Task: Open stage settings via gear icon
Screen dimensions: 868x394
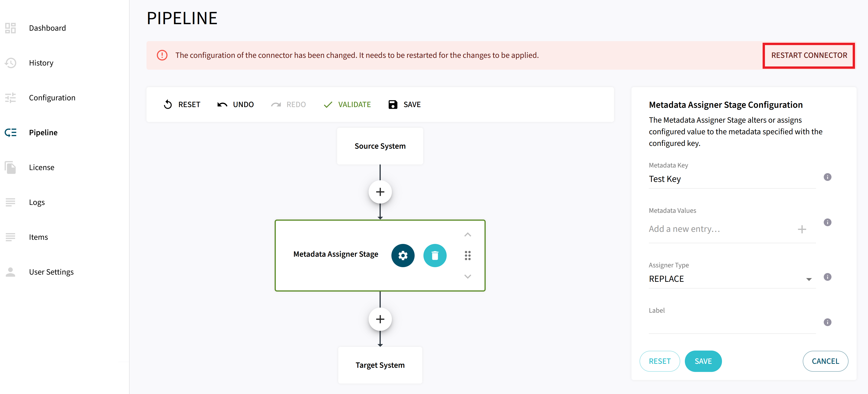Action: [403, 255]
